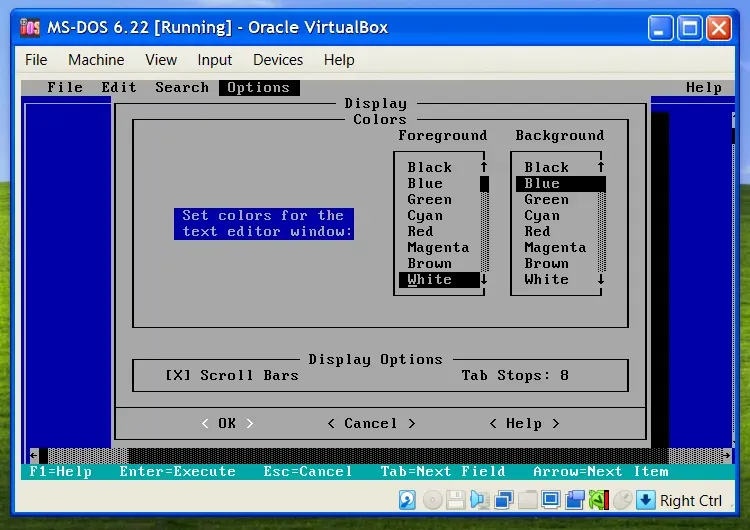Image resolution: width=750 pixels, height=530 pixels.
Task: Click the green CPU execution status icon
Action: coord(599,500)
